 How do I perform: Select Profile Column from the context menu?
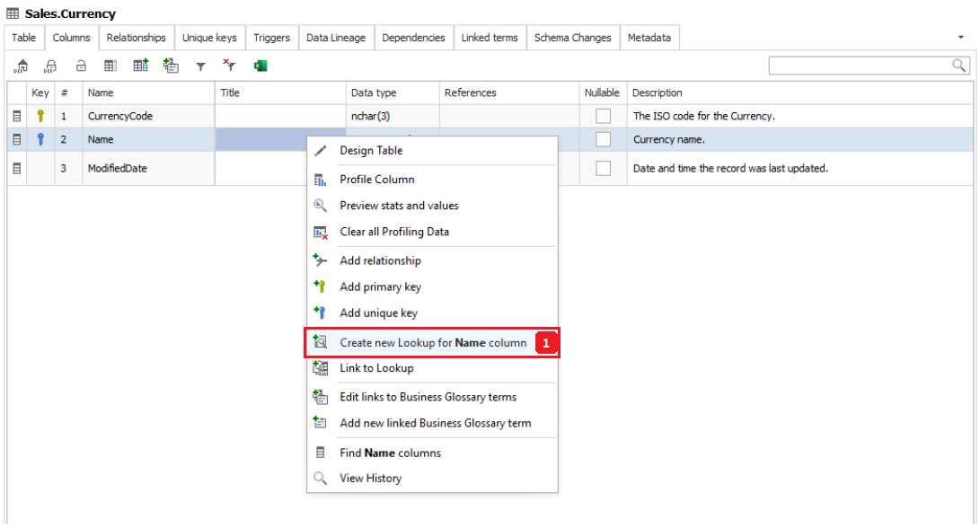tap(376, 179)
